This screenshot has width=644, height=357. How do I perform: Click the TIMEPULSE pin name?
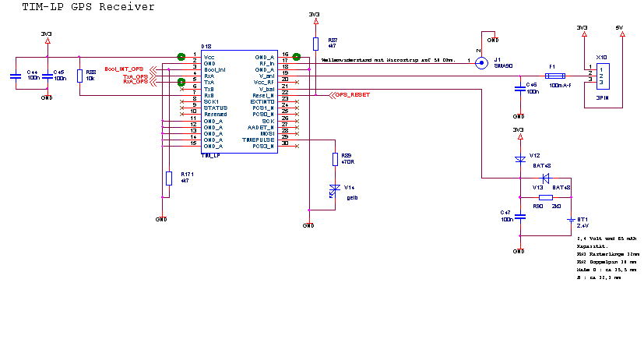click(x=258, y=140)
